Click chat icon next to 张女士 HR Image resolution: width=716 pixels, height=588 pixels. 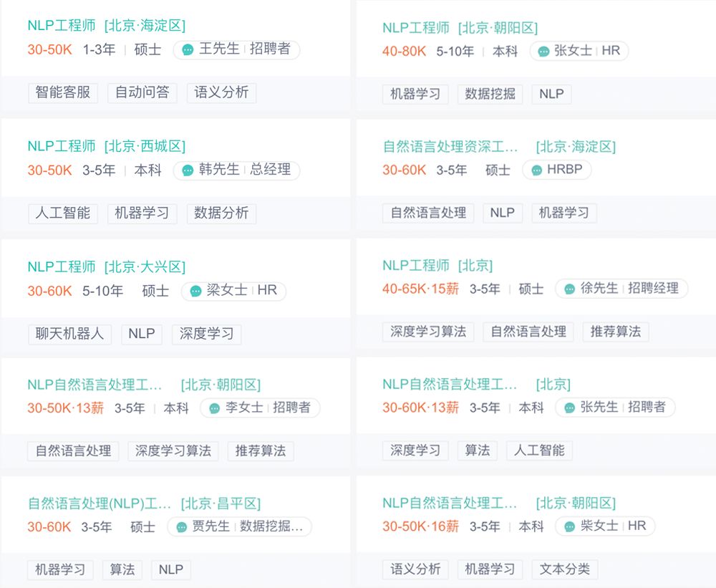click(543, 52)
